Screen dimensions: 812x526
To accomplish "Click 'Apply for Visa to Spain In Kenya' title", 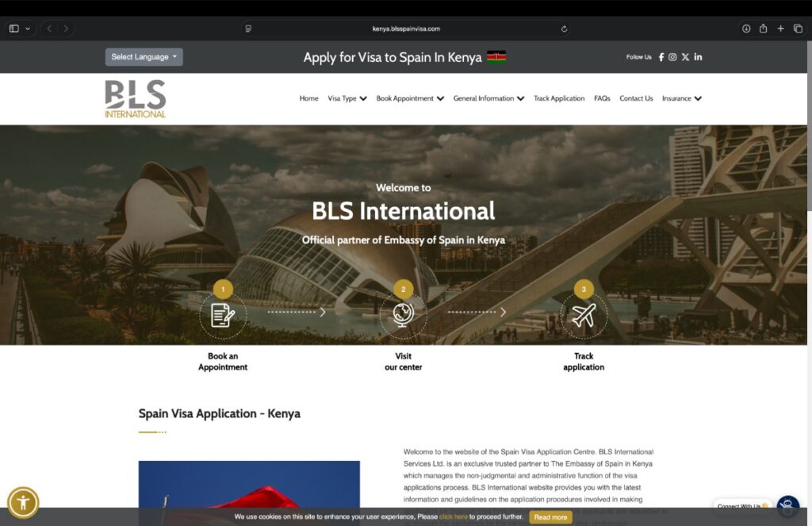I will [393, 58].
